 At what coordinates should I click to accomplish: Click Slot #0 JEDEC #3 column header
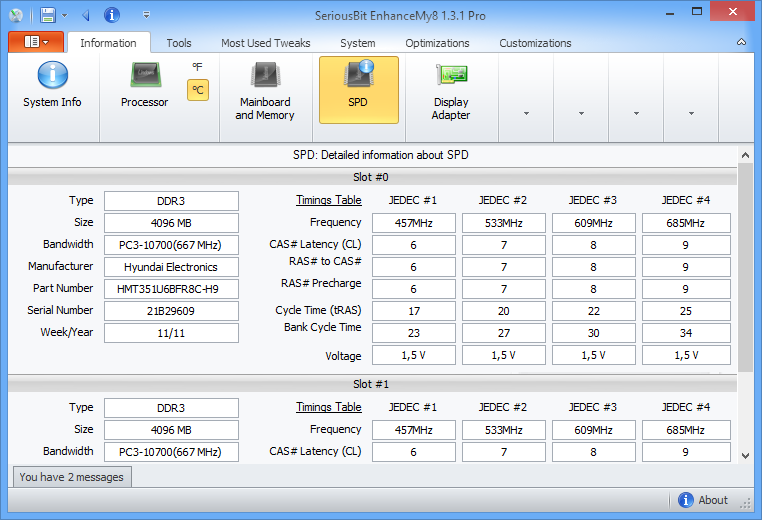point(593,200)
